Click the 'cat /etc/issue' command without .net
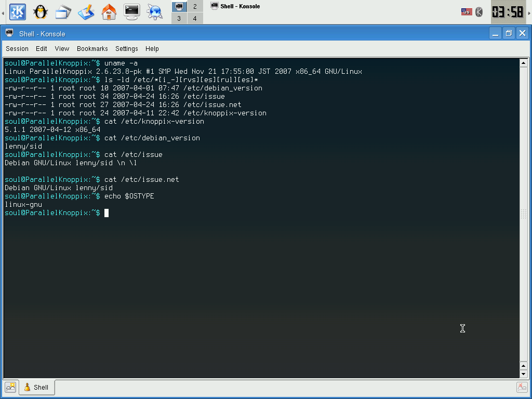This screenshot has width=532, height=399. [x=134, y=155]
